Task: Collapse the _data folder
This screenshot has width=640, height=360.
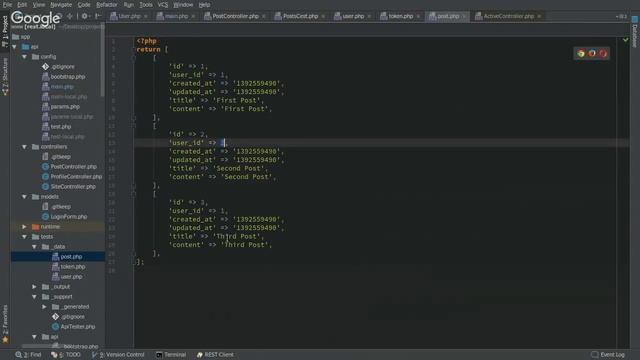Action: click(34, 247)
